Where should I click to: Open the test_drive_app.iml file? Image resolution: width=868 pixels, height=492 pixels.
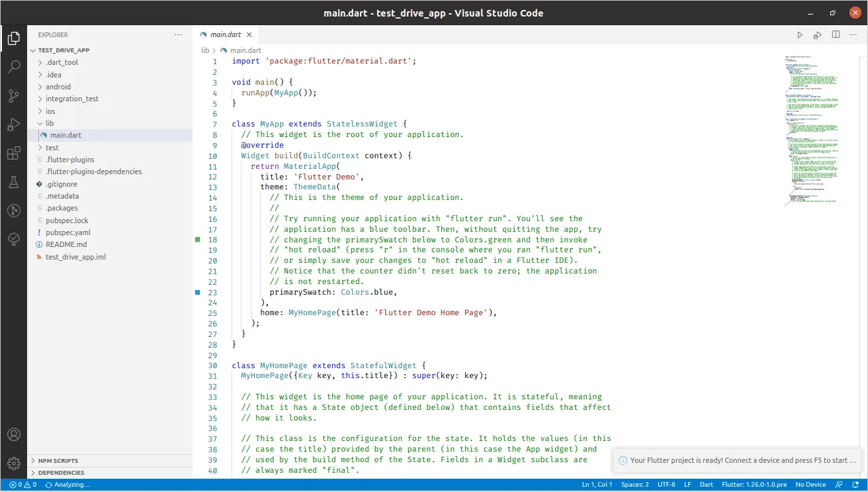coord(109,257)
